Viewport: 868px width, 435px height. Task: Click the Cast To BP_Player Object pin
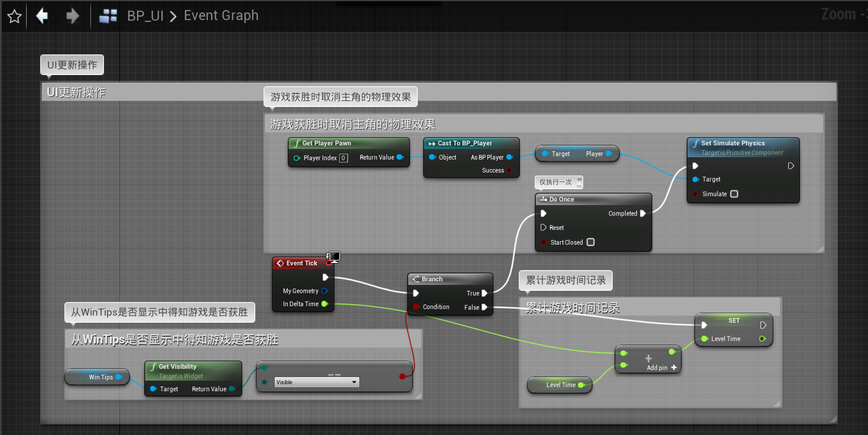[x=432, y=157]
